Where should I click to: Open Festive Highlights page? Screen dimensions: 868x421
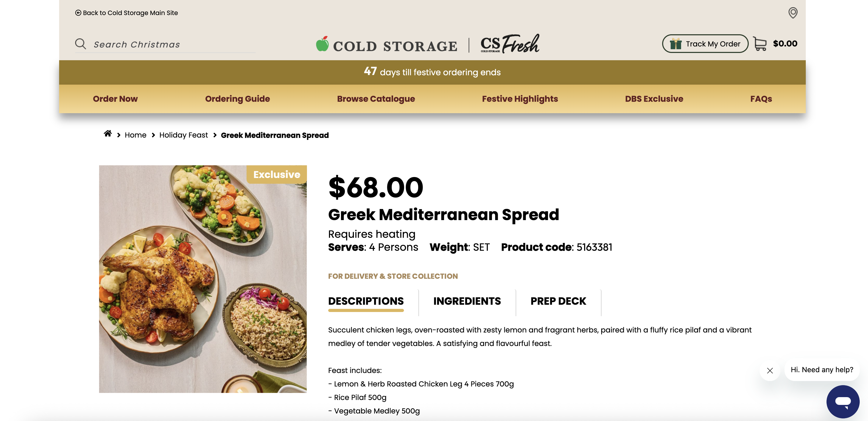pos(520,99)
